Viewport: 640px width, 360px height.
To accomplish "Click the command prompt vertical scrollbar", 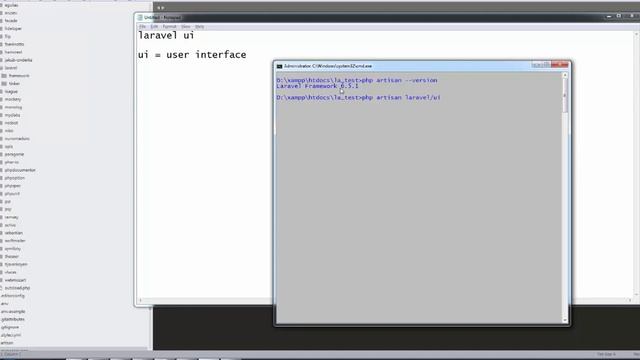I will point(565,198).
